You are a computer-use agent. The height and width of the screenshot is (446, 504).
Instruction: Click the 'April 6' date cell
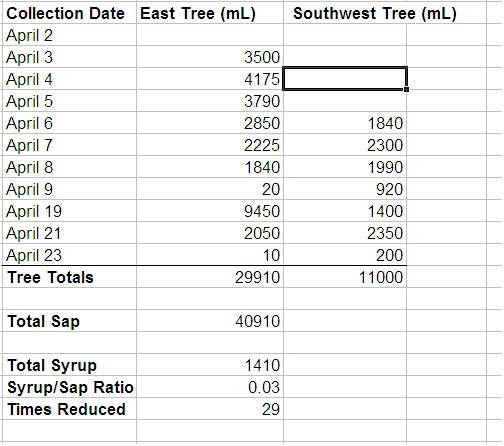pos(69,123)
